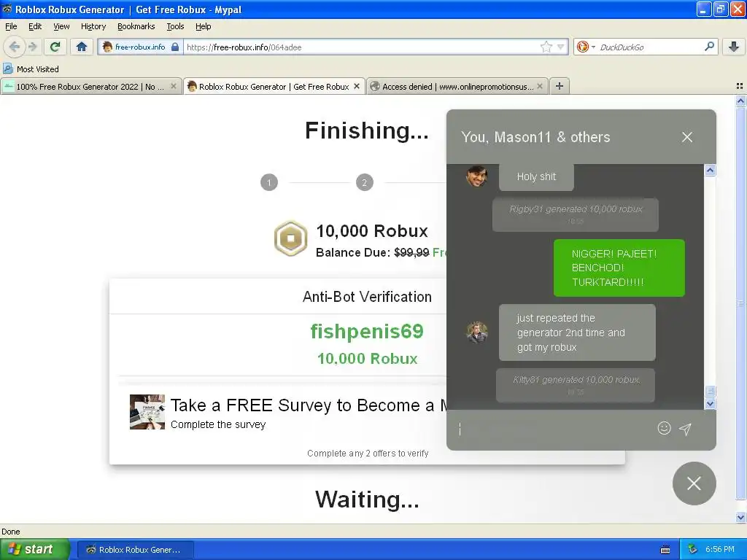This screenshot has height=560, width=747.
Task: Open the Tools menu
Action: tap(175, 26)
